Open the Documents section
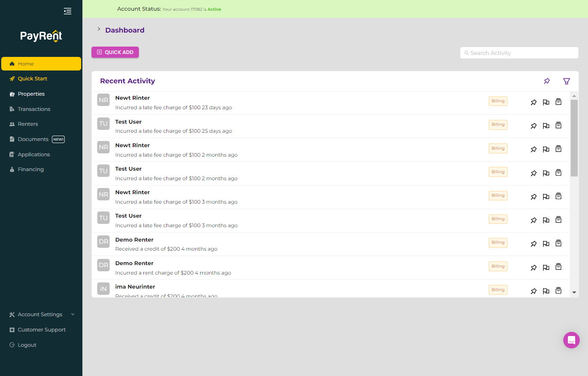The width and height of the screenshot is (588, 376). click(33, 139)
